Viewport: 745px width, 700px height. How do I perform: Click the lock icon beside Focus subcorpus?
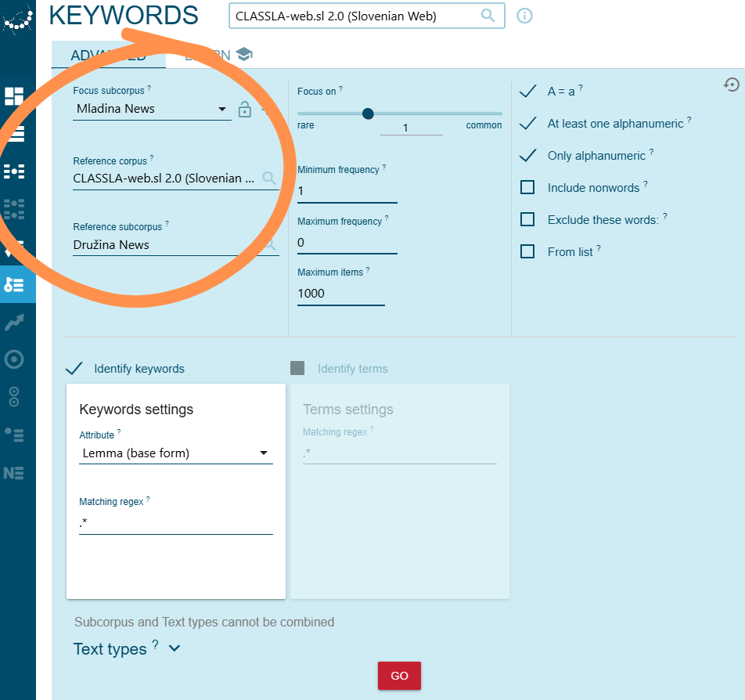245,110
